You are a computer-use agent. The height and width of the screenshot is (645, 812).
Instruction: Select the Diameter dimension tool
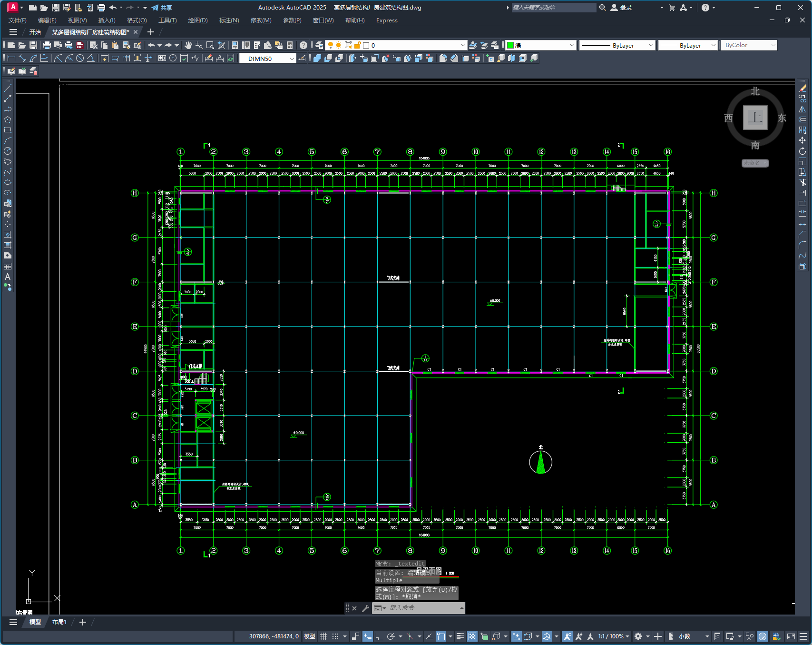coord(80,58)
